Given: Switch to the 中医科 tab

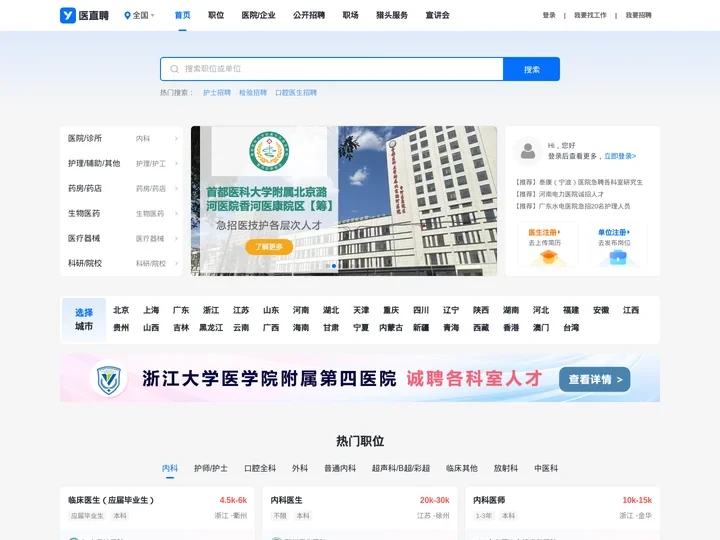Looking at the screenshot, I should click(x=546, y=468).
